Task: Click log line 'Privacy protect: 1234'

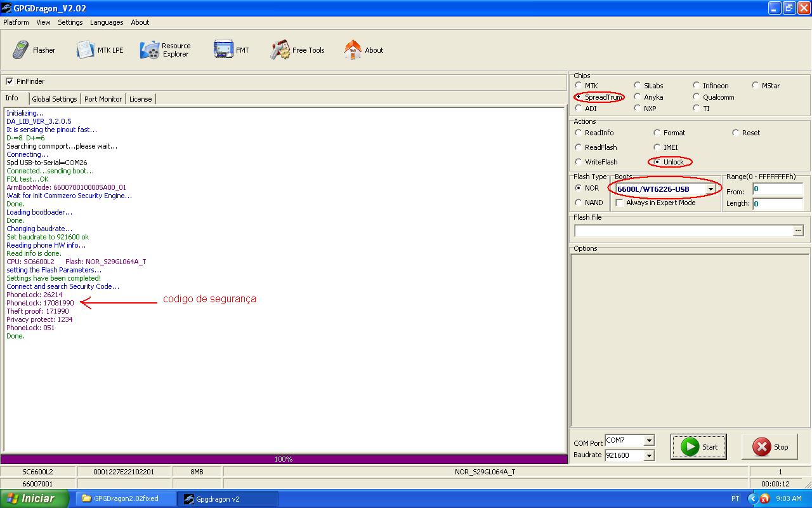Action: pyautogui.click(x=39, y=319)
